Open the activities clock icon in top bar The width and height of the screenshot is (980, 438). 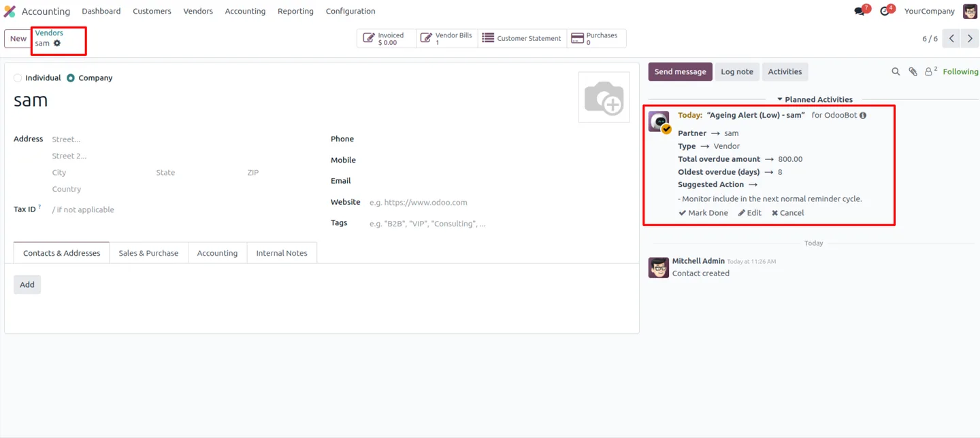(885, 12)
